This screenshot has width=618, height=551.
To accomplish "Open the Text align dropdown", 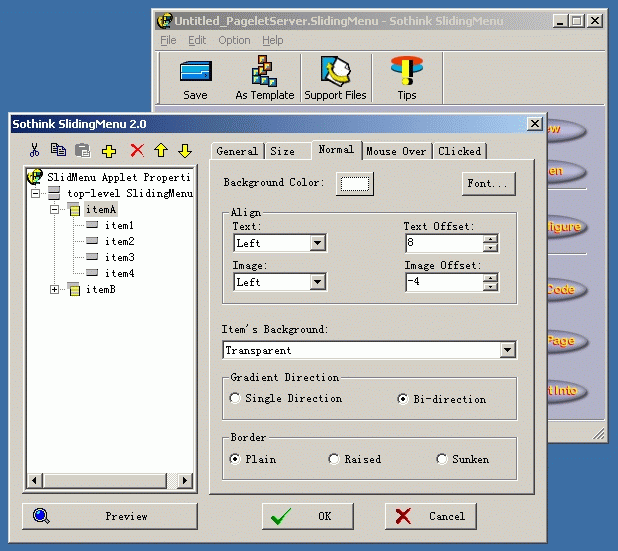I will (x=317, y=243).
